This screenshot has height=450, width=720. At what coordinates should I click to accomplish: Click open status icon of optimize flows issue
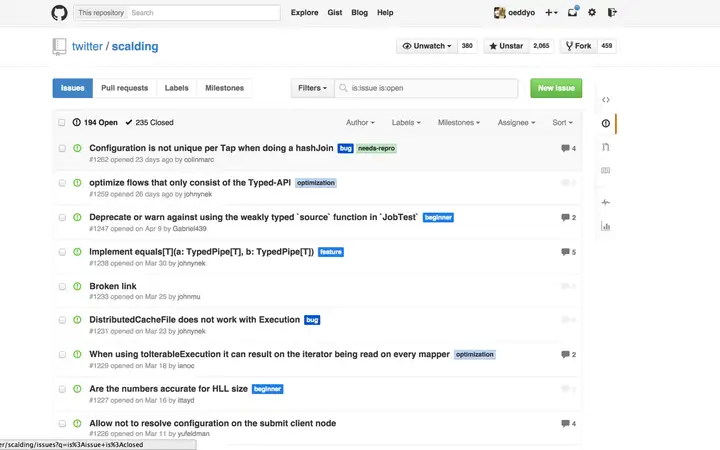click(x=77, y=183)
